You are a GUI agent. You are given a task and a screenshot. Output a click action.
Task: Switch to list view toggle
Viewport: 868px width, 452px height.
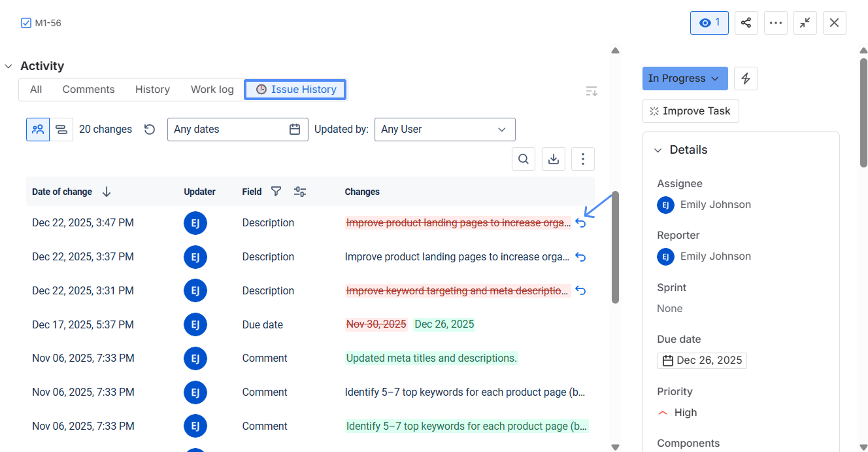61,130
